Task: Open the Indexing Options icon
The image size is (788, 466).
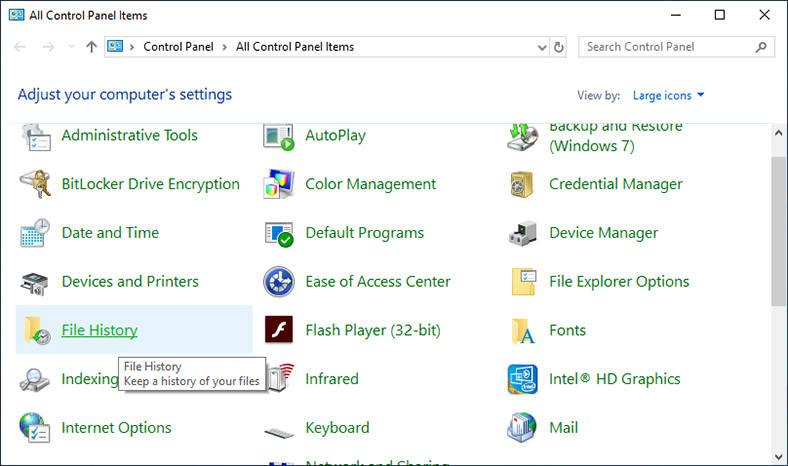Action: 35,380
